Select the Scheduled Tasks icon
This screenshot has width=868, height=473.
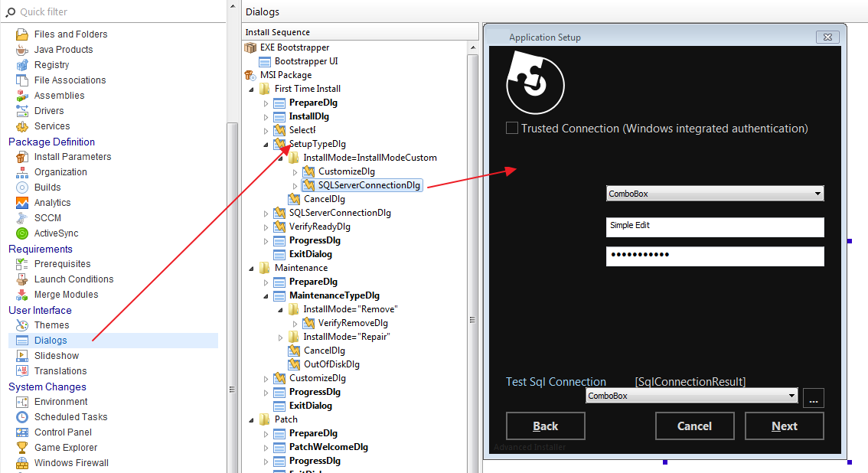point(21,417)
